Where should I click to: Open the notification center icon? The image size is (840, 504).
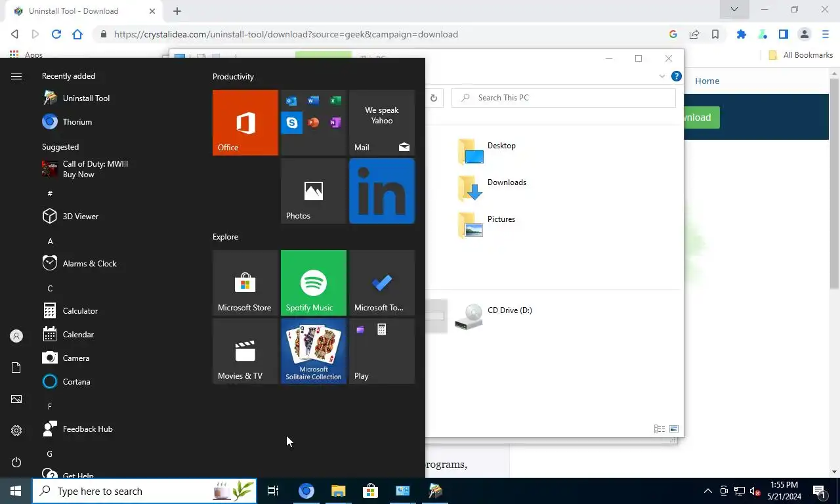[x=819, y=491]
